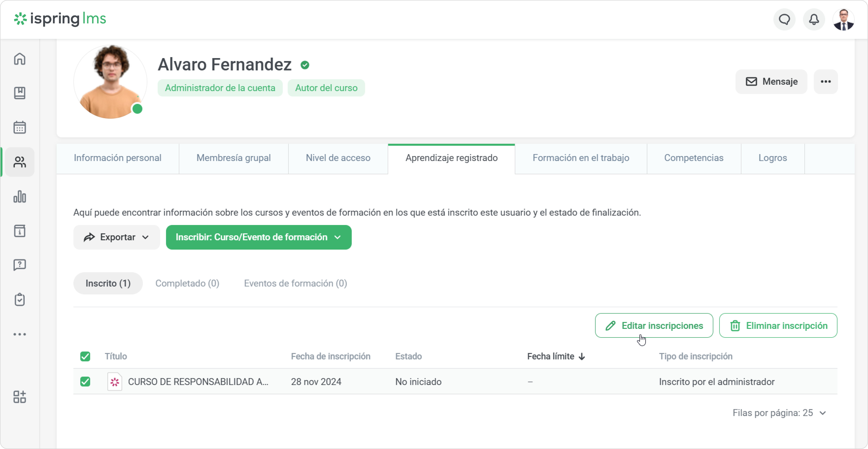The width and height of the screenshot is (868, 449).
Task: Switch to the Competencias tab
Action: coord(693,158)
